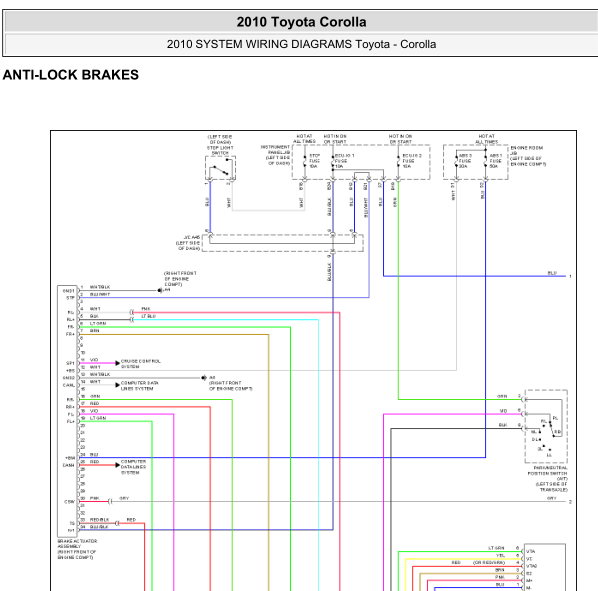Screen dimensions: 598x591
Task: Click the 'CANL' terminal label
Action: (69, 385)
